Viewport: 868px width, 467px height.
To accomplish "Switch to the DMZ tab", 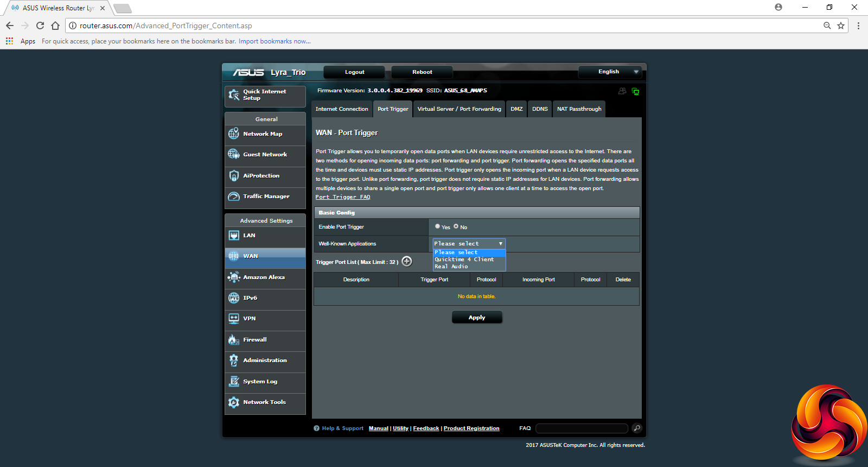I will [x=516, y=109].
